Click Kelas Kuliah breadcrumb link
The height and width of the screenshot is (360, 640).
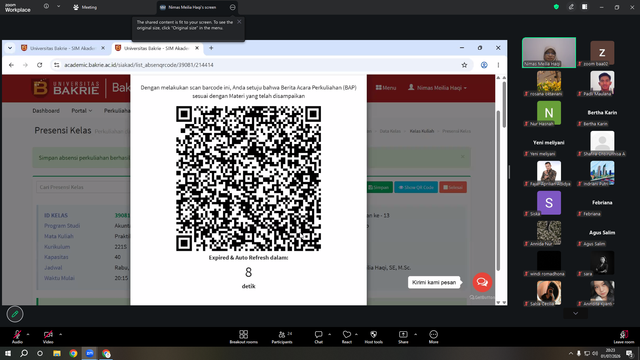pos(422,131)
